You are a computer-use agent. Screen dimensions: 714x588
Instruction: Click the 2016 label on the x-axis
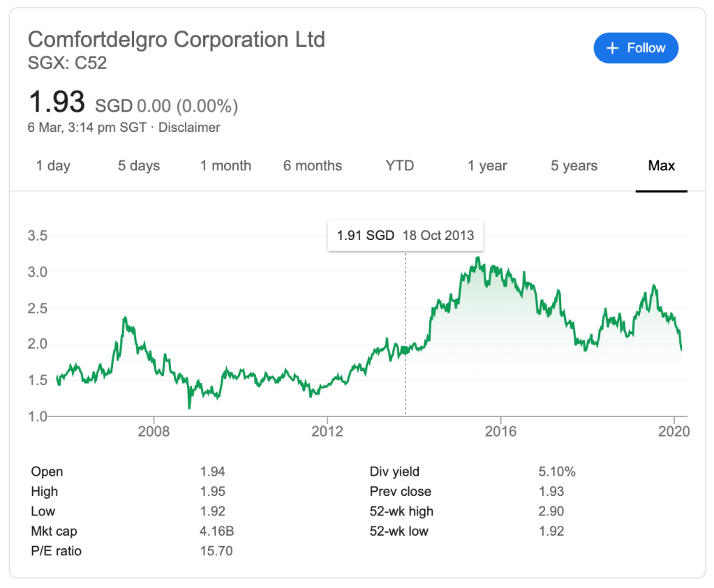pos(500,432)
